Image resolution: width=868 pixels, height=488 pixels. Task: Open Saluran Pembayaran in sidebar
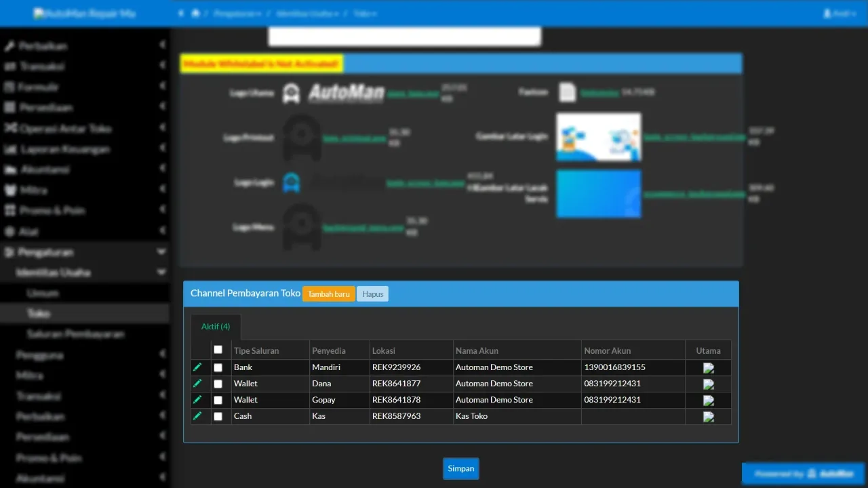point(75,334)
